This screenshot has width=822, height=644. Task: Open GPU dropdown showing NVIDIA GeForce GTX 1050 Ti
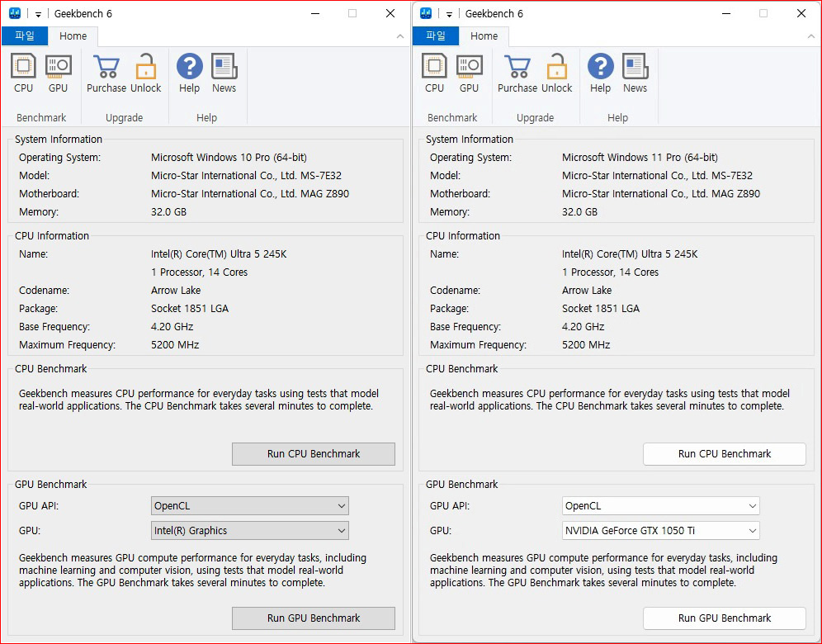pos(660,530)
